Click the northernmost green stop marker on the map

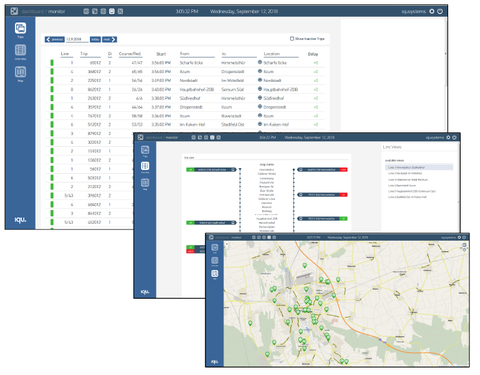[x=305, y=265]
